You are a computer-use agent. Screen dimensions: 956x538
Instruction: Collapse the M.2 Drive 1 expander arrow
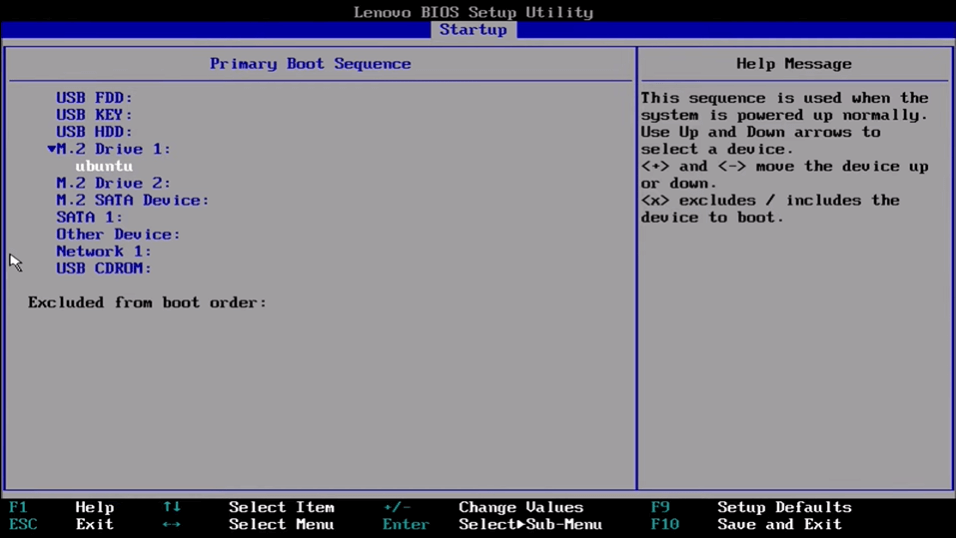click(51, 149)
